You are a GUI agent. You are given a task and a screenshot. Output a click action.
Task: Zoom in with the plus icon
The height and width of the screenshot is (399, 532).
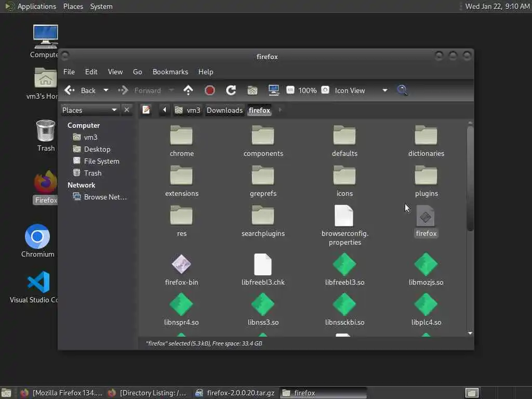[x=325, y=90]
